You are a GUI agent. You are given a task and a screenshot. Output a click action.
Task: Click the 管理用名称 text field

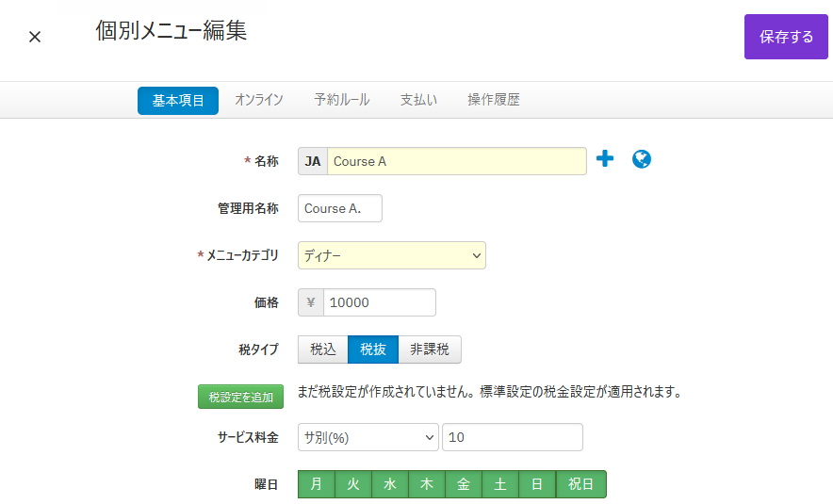pos(340,208)
